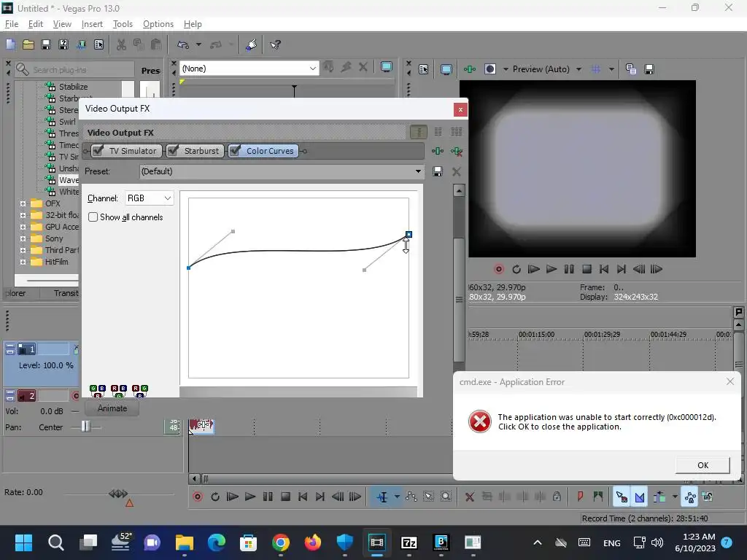Screen dimensions: 747x560
Task: Open the Tools menu
Action: click(123, 24)
